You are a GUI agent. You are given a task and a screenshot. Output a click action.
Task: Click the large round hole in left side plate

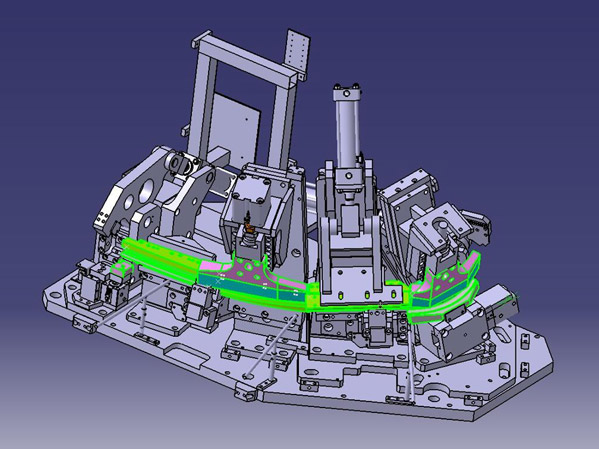click(x=146, y=190)
